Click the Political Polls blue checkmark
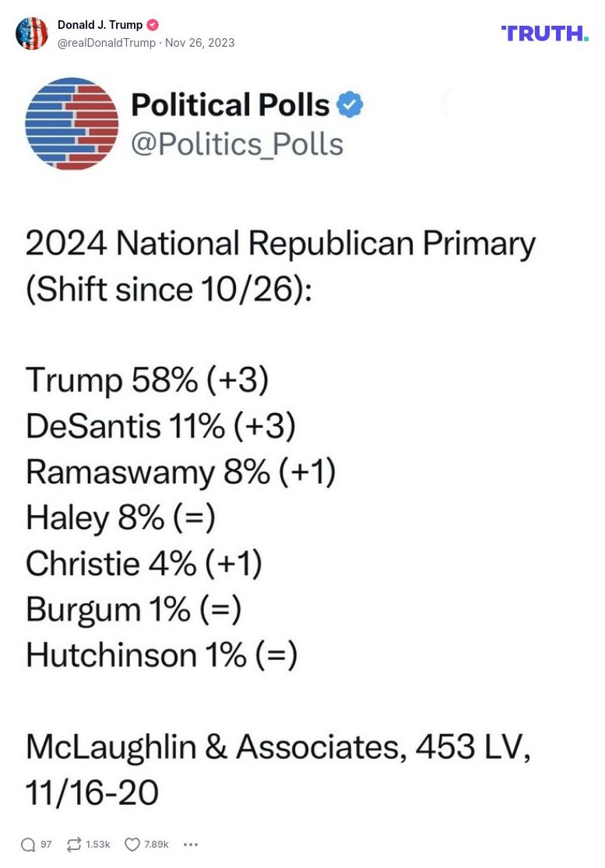 point(349,104)
